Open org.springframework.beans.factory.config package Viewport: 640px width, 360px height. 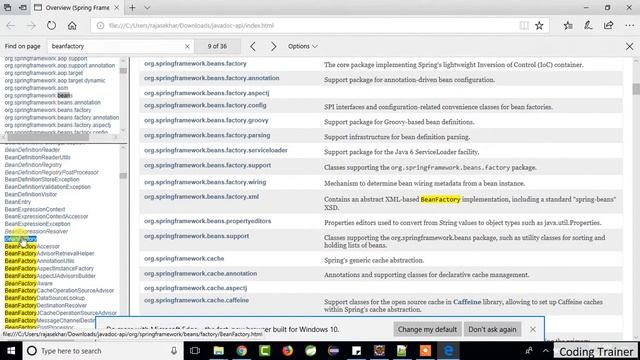(205, 105)
